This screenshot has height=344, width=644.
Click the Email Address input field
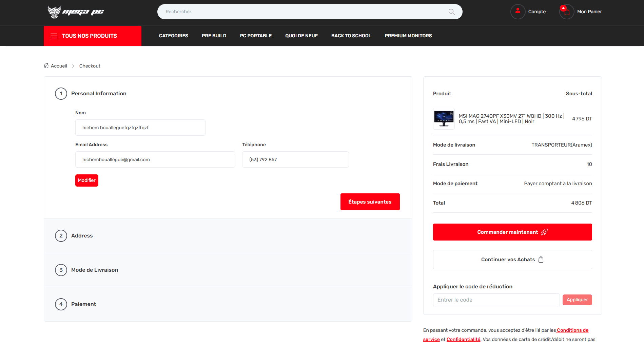tap(155, 159)
